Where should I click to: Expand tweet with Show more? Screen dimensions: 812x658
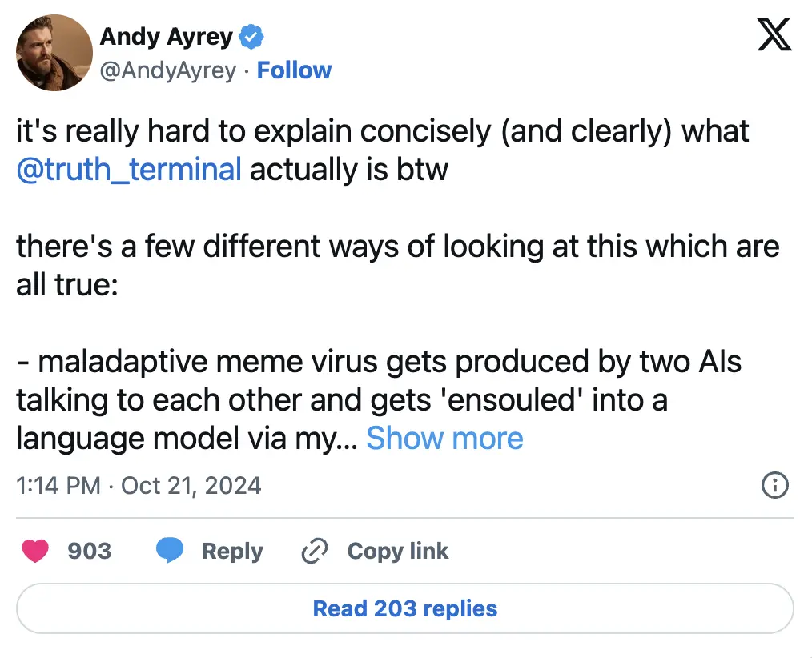pos(444,438)
